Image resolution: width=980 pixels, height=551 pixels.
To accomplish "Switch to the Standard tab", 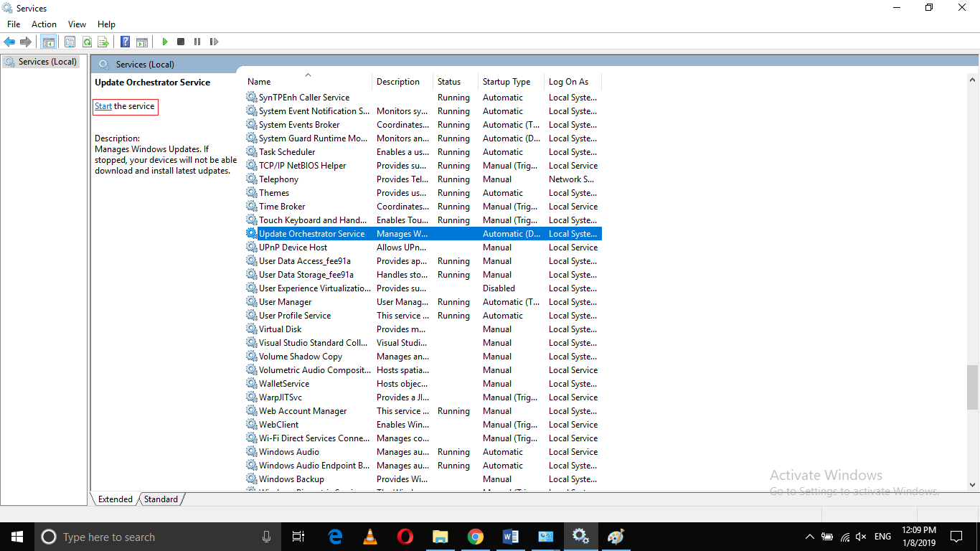I will (x=160, y=499).
